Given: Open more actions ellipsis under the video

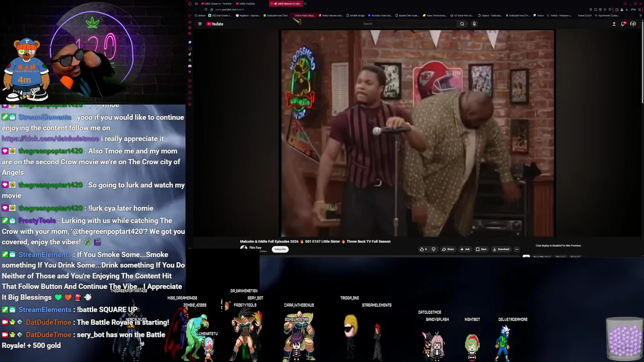Looking at the screenshot, I should pyautogui.click(x=516, y=249).
